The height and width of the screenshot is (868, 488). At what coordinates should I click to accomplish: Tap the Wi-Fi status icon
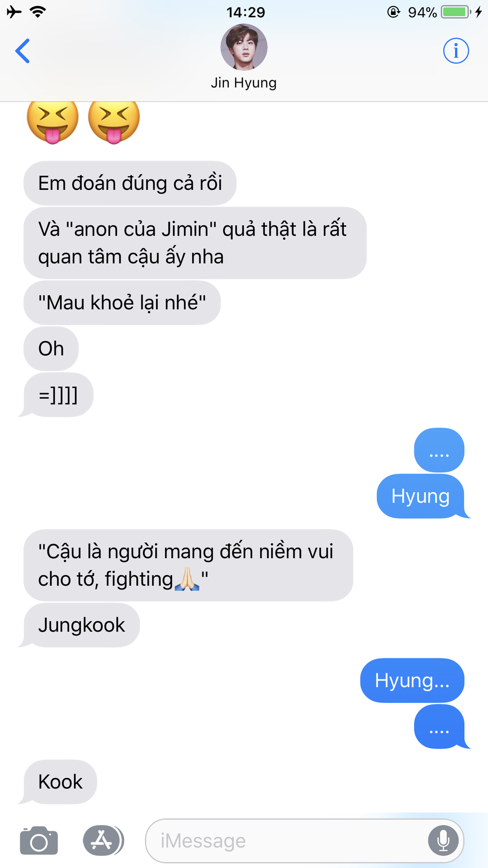click(38, 12)
